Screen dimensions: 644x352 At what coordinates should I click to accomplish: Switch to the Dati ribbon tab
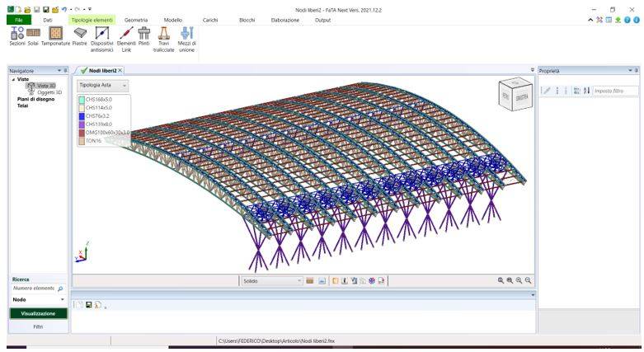(48, 20)
